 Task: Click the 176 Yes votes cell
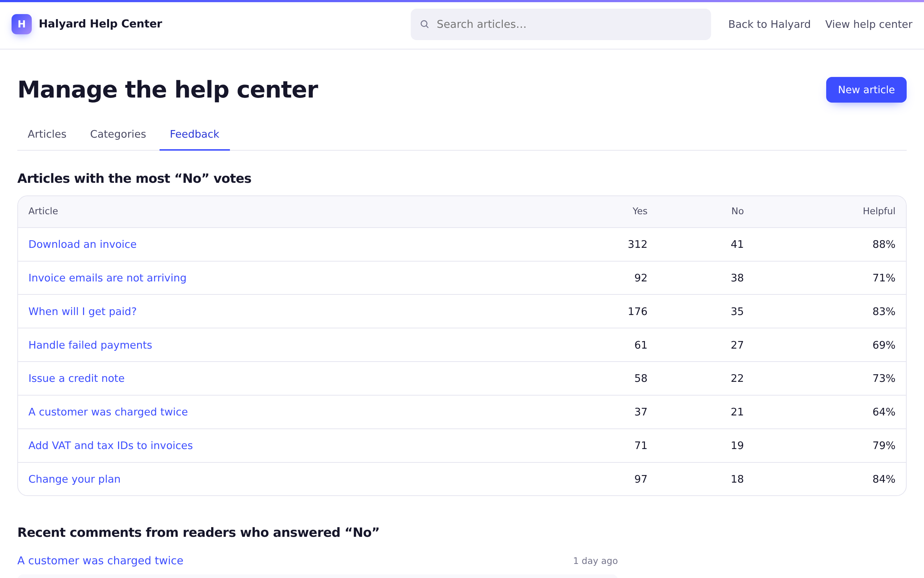click(637, 311)
